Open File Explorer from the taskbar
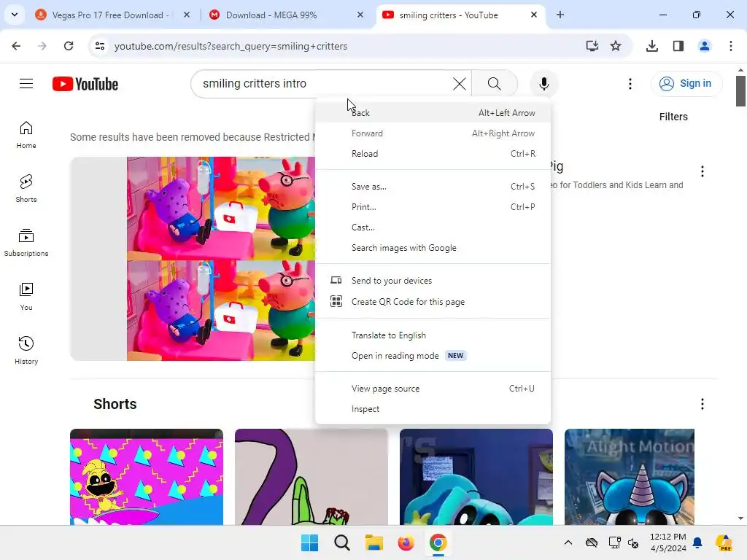The image size is (747, 560). tap(374, 542)
